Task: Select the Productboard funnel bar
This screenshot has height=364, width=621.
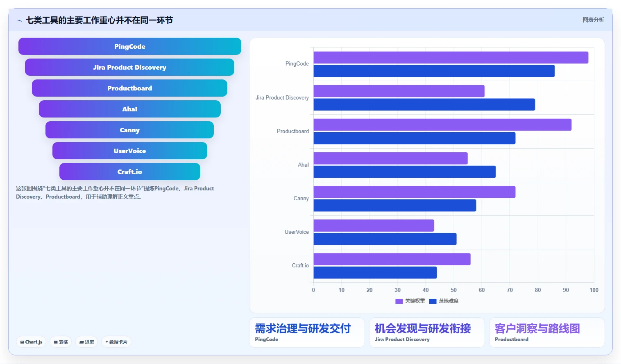Action: (129, 88)
